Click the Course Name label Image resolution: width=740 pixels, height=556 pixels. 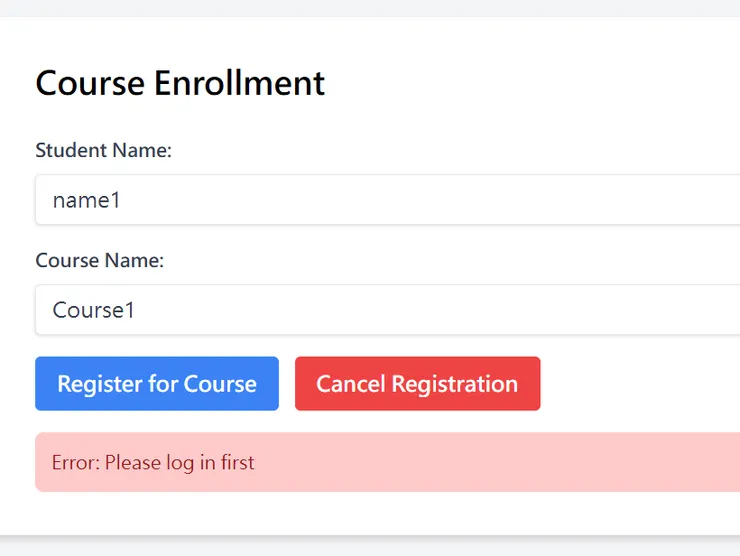[100, 261]
